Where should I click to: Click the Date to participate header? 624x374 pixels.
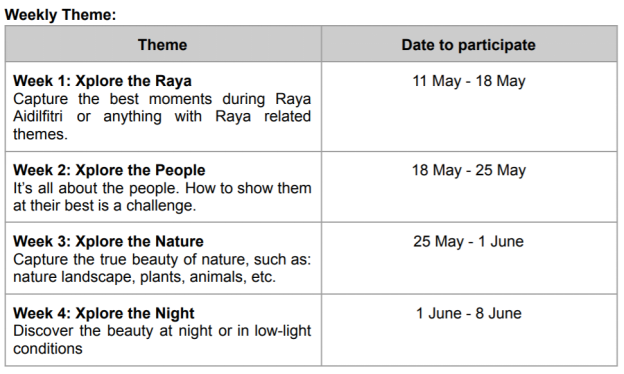468,45
